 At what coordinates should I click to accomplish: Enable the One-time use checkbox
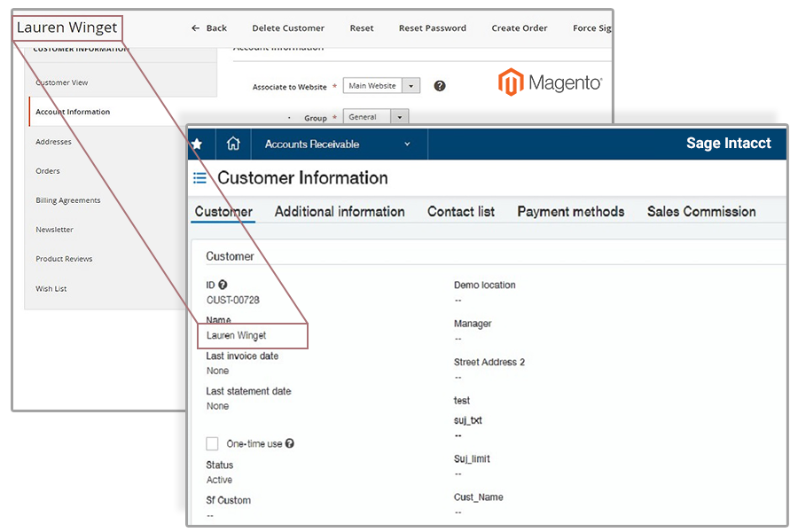(212, 443)
